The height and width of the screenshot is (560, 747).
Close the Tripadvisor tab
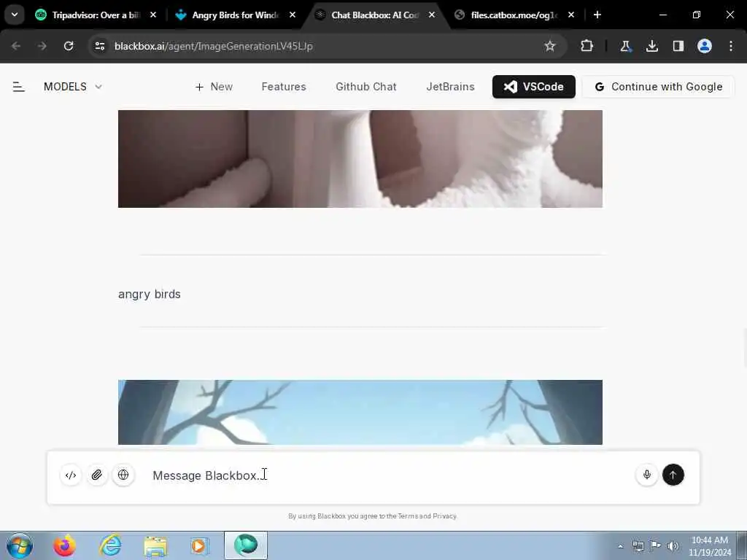click(153, 15)
